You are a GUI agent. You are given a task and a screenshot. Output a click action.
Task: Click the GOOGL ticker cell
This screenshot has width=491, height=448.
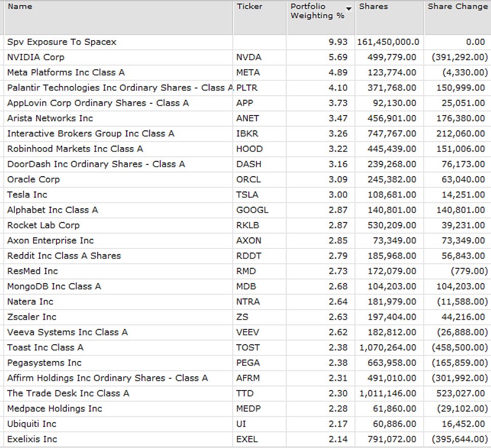coord(252,210)
